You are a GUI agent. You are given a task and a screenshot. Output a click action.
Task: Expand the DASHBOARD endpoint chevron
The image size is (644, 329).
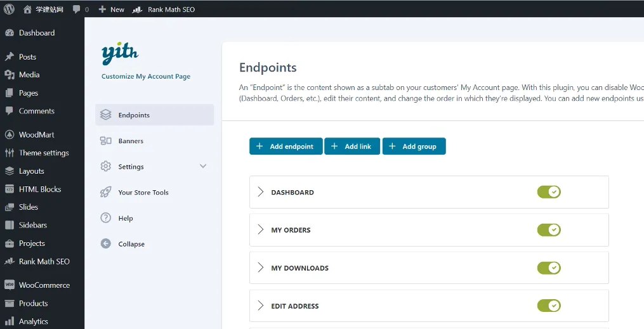(260, 191)
